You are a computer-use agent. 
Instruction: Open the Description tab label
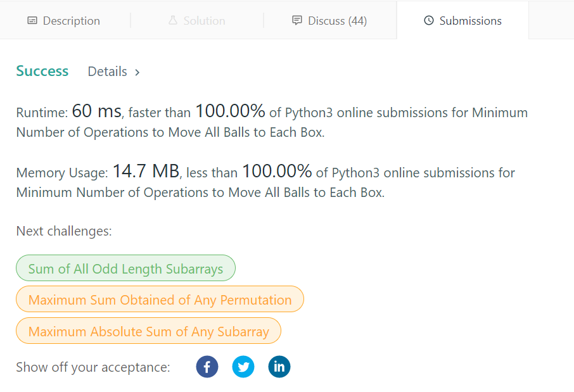(x=72, y=21)
